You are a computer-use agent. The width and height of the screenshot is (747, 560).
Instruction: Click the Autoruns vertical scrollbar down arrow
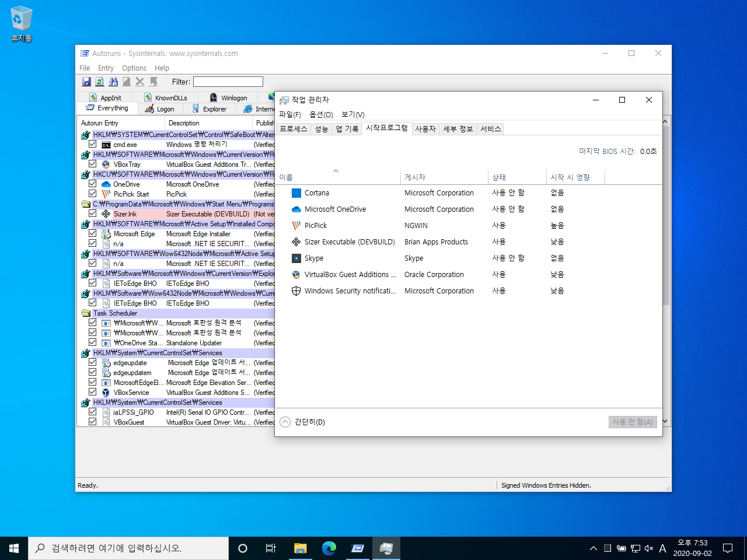[665, 421]
